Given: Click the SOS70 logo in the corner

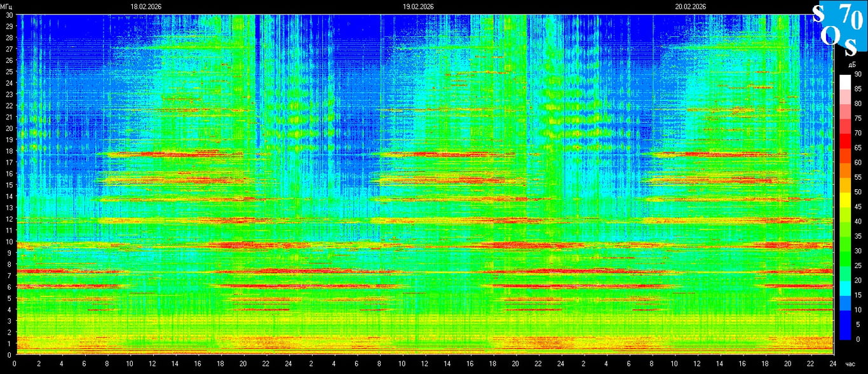Looking at the screenshot, I should coord(840,27).
